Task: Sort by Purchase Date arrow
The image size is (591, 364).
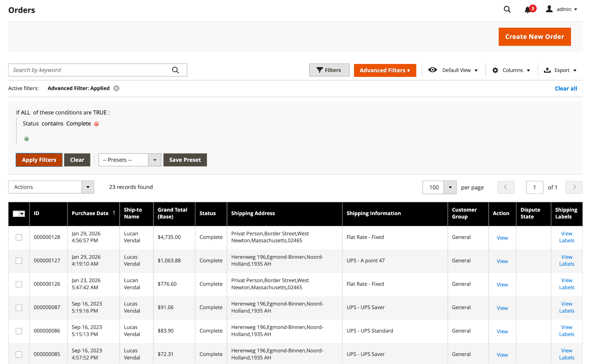Action: 114,213
